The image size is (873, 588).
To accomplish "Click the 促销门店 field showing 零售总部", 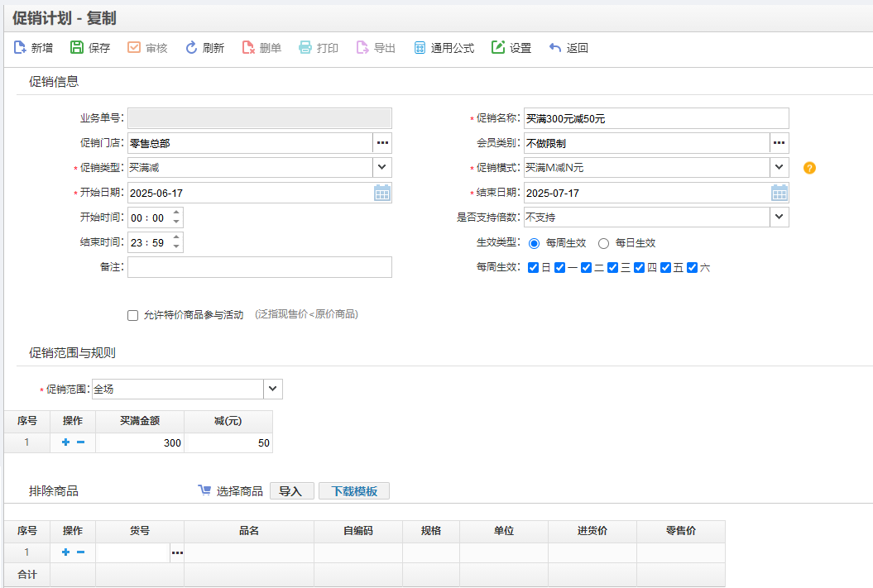I will (x=250, y=143).
